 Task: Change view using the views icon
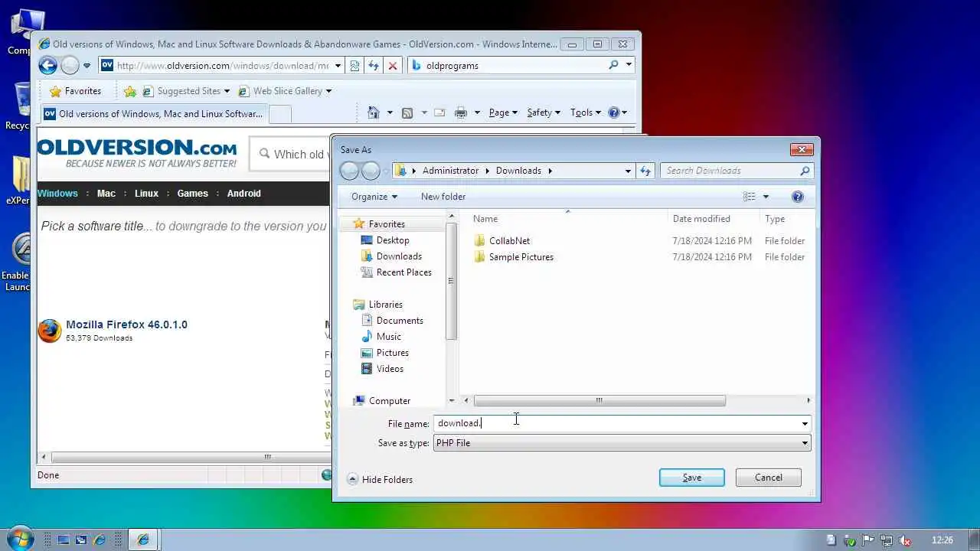[x=749, y=197]
